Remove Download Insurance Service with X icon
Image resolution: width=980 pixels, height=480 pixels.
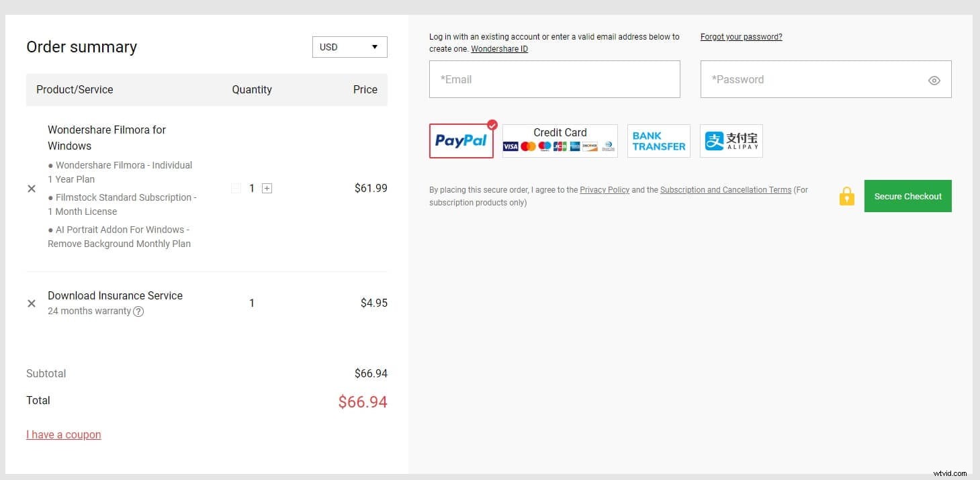(32, 303)
